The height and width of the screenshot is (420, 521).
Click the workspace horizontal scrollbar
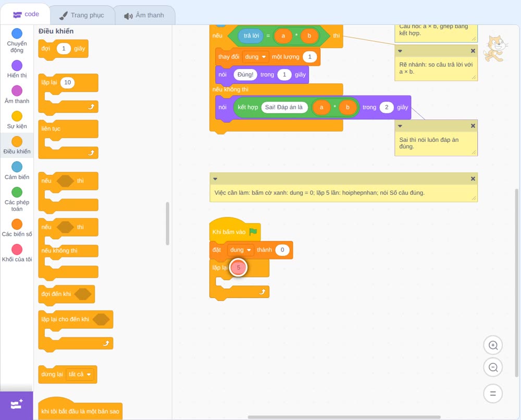pyautogui.click(x=344, y=417)
